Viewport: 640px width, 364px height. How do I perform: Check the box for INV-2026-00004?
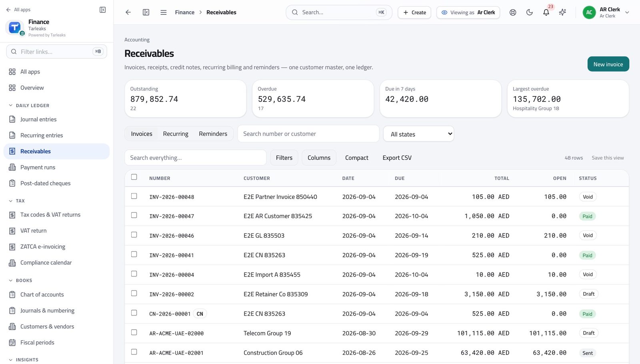134,274
